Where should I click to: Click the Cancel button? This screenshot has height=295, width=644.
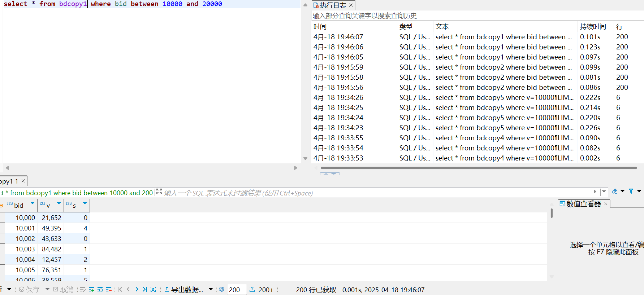click(64, 290)
